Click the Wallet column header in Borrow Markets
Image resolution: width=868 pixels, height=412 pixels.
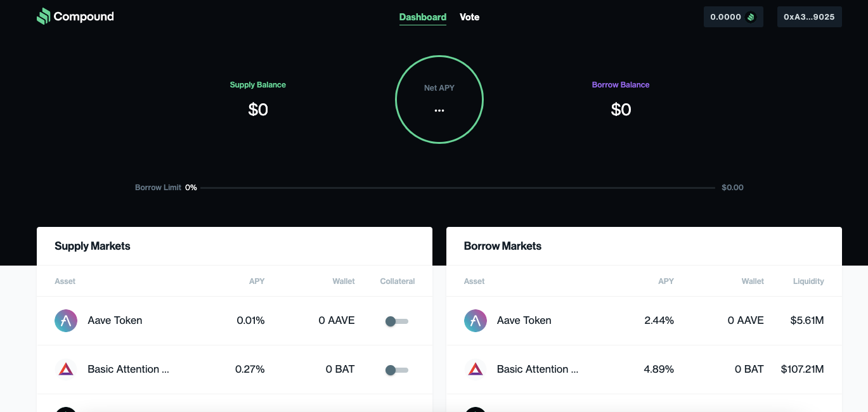coord(753,281)
